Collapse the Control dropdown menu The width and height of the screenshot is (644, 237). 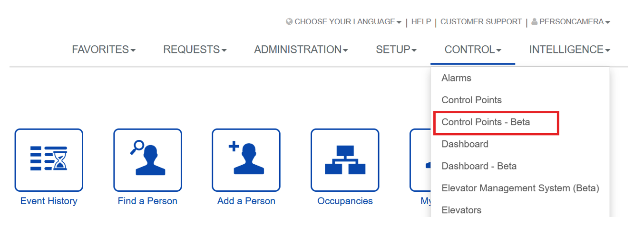(473, 49)
